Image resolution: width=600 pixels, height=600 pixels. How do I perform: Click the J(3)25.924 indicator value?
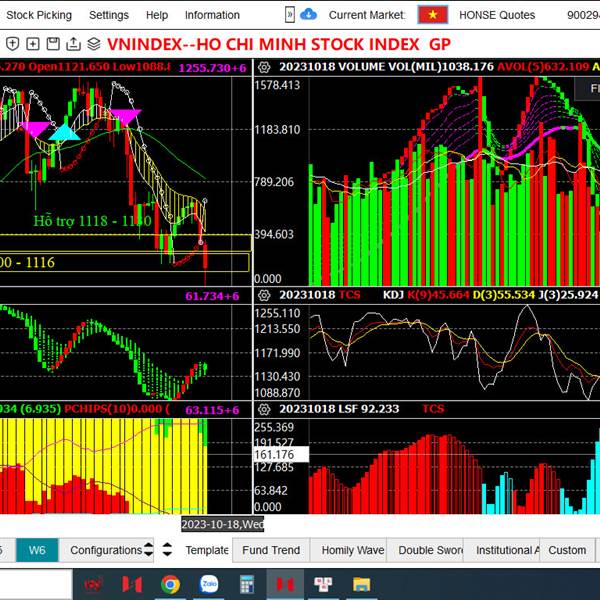pos(568,295)
